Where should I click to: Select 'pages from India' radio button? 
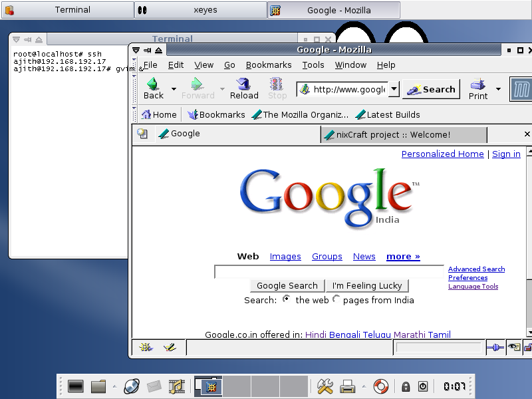336,299
